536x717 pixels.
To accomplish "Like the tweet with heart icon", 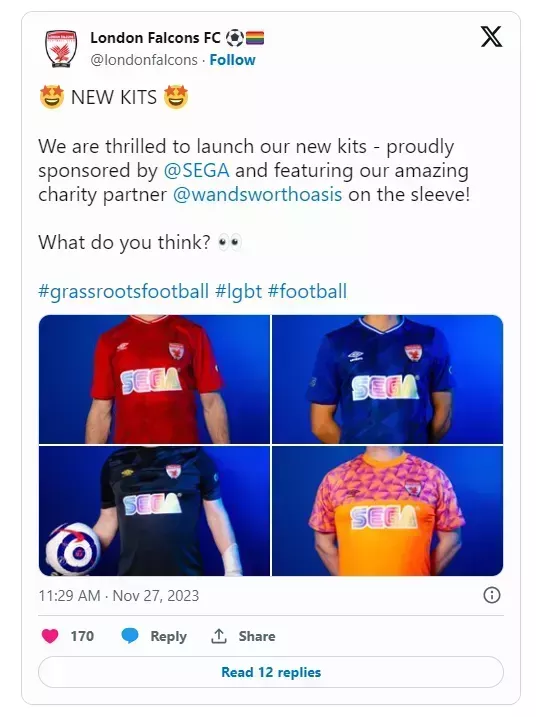I will pyautogui.click(x=50, y=636).
